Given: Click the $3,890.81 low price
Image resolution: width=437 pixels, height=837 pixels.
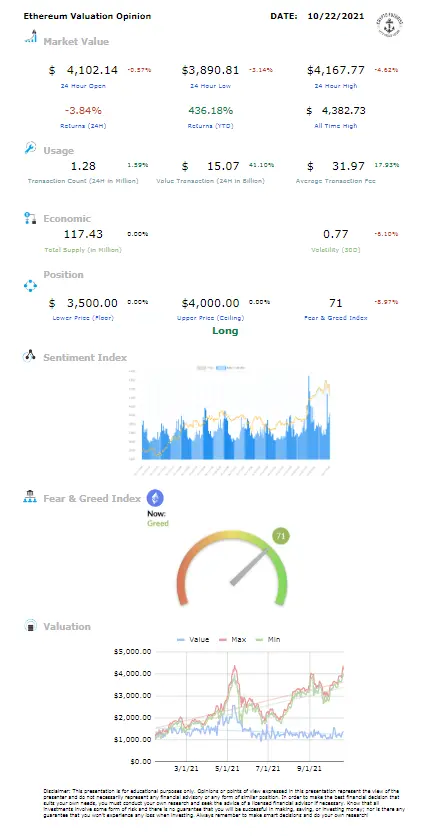Looking at the screenshot, I should click(210, 70).
